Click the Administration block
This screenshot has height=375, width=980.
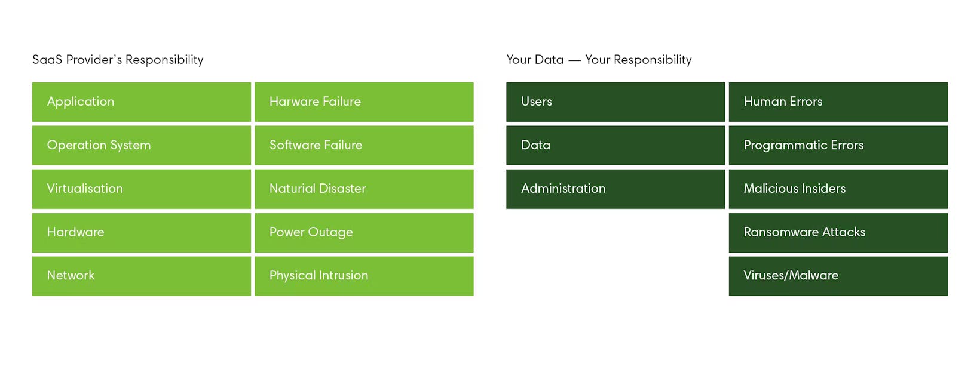point(615,189)
